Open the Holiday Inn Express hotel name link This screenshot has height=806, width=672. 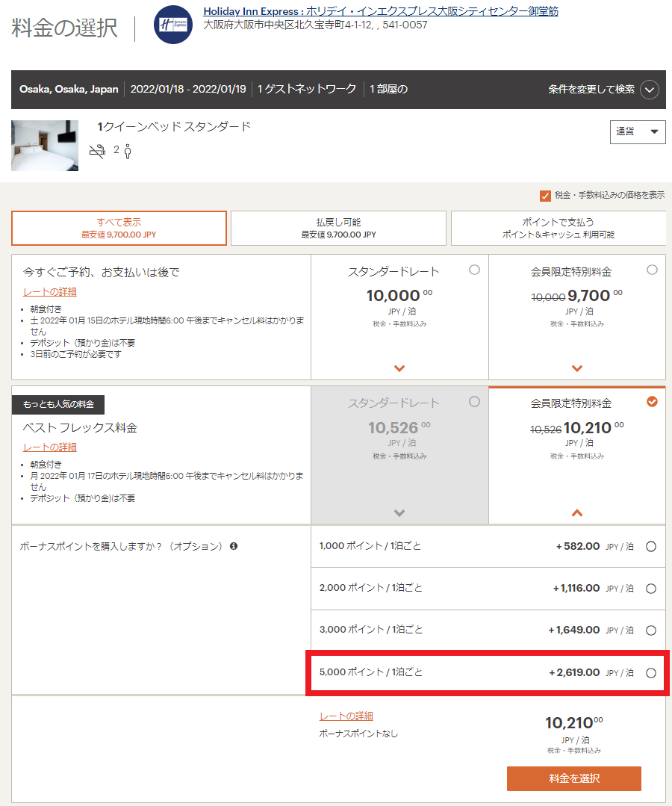(380, 12)
